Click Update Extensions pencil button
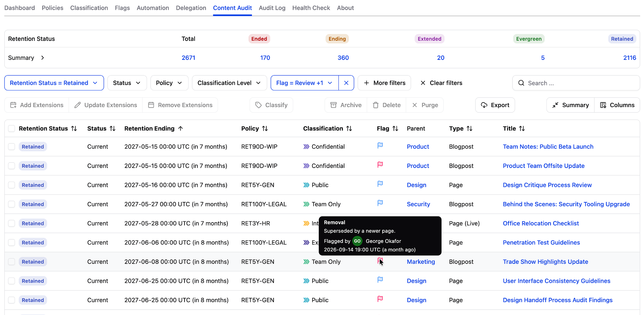This screenshot has height=315, width=644. coord(106,105)
